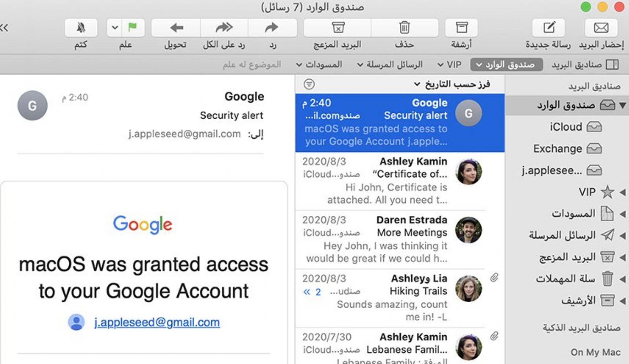Click sender G avatar in message header
Screen dimensions: 629x364
tap(33, 105)
